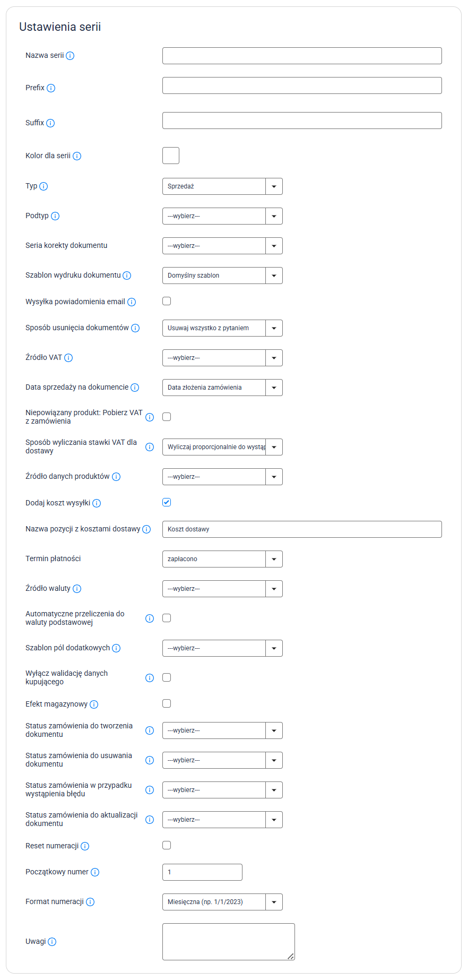The image size is (468, 980).
Task: Click the info icon next to Kolor dla serii
Action: 77,156
